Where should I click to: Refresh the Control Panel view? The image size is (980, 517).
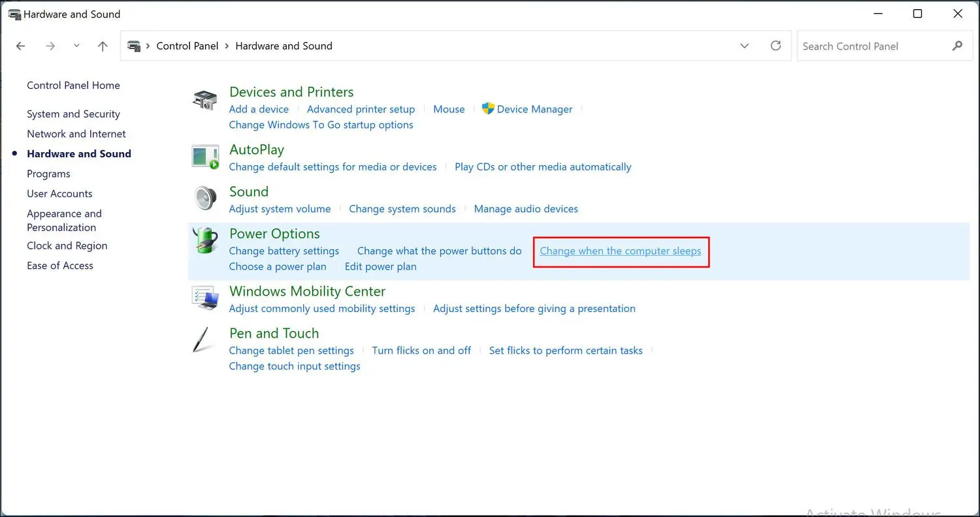click(776, 46)
